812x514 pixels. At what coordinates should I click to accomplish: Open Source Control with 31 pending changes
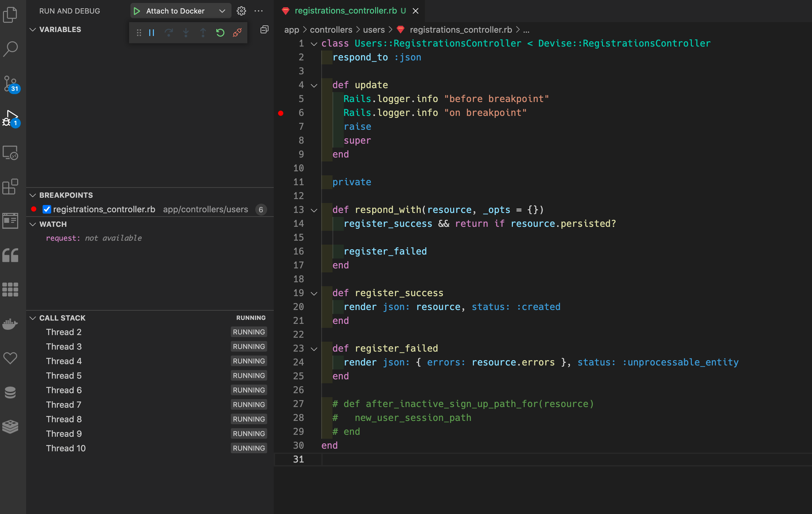coord(10,84)
